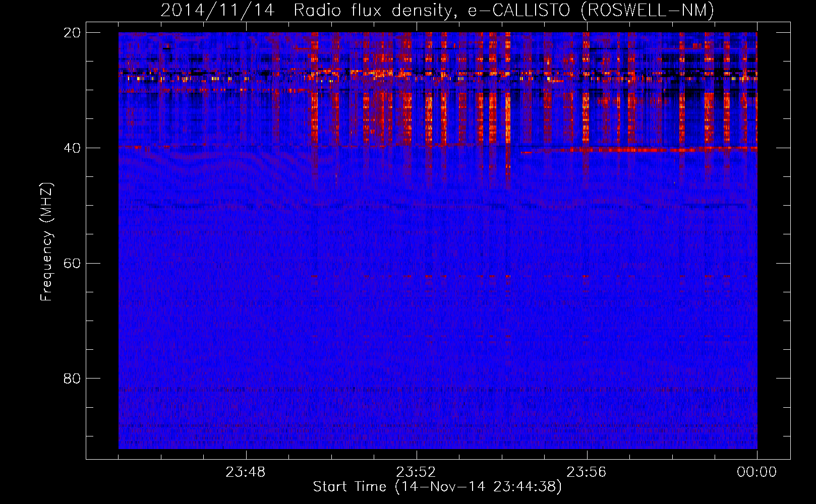The image size is (816, 504).
Task: Click the y-axis tick label '20'
Action: pyautogui.click(x=72, y=33)
